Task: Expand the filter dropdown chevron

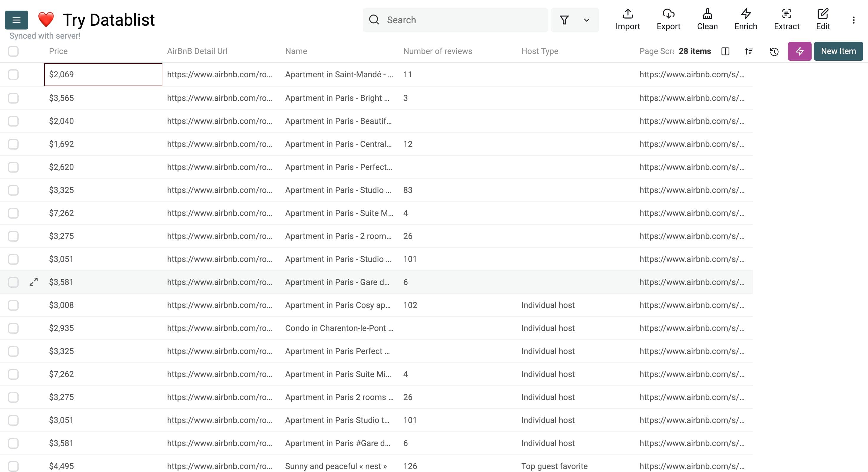Action: (x=586, y=20)
